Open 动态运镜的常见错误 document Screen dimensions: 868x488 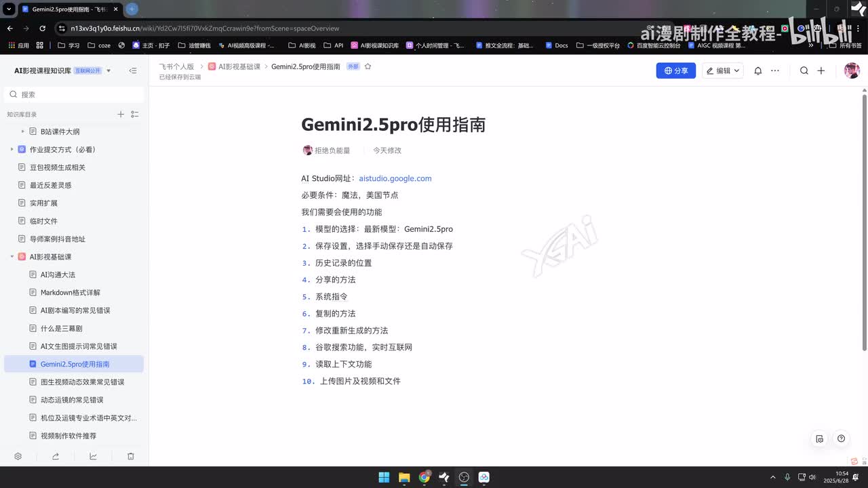(x=72, y=400)
